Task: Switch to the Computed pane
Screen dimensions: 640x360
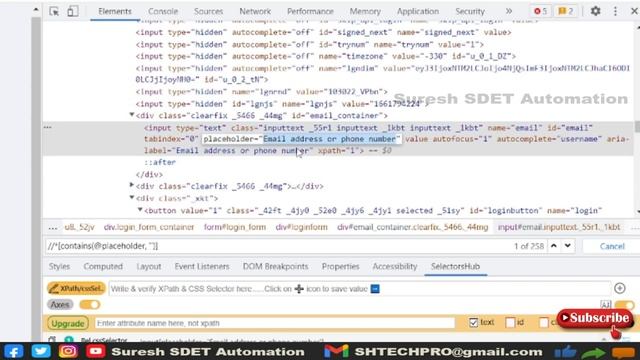Action: click(103, 267)
